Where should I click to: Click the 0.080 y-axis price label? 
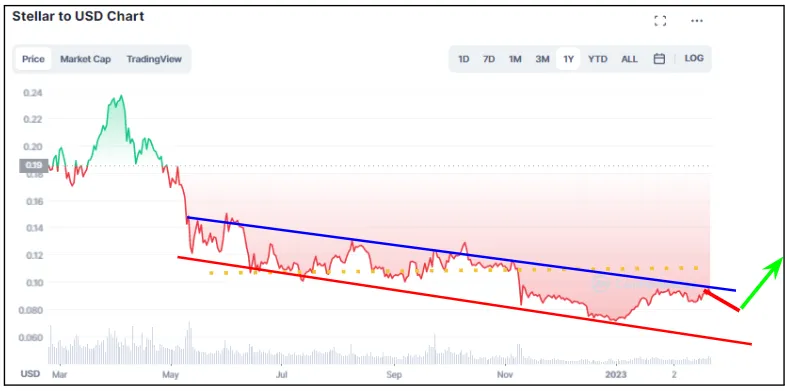coord(31,310)
